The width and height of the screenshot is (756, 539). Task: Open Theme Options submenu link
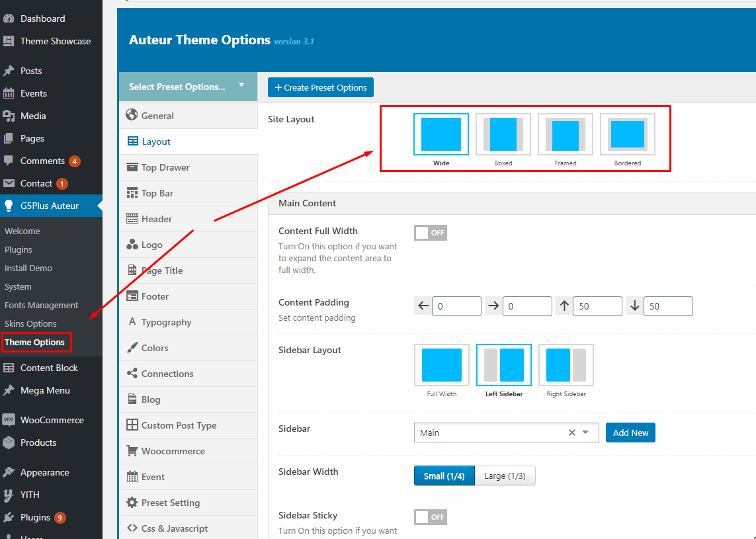[34, 343]
